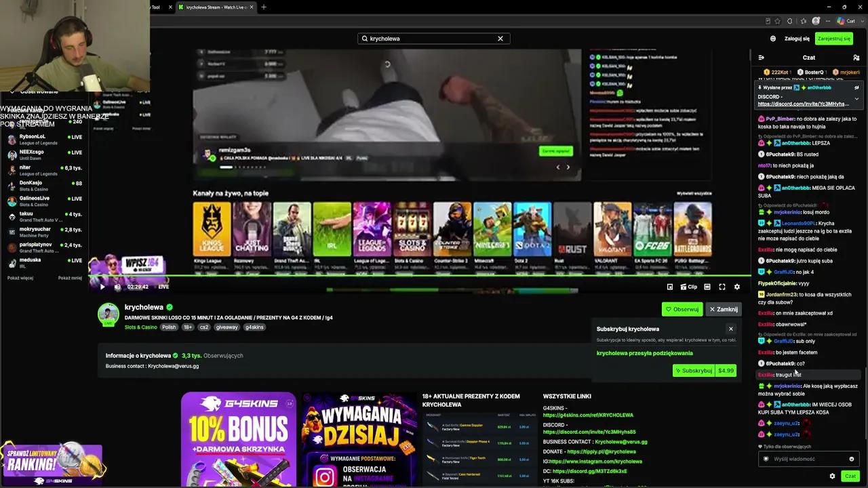Open meduska channel in sidebar
The width and height of the screenshot is (868, 488).
(45, 263)
